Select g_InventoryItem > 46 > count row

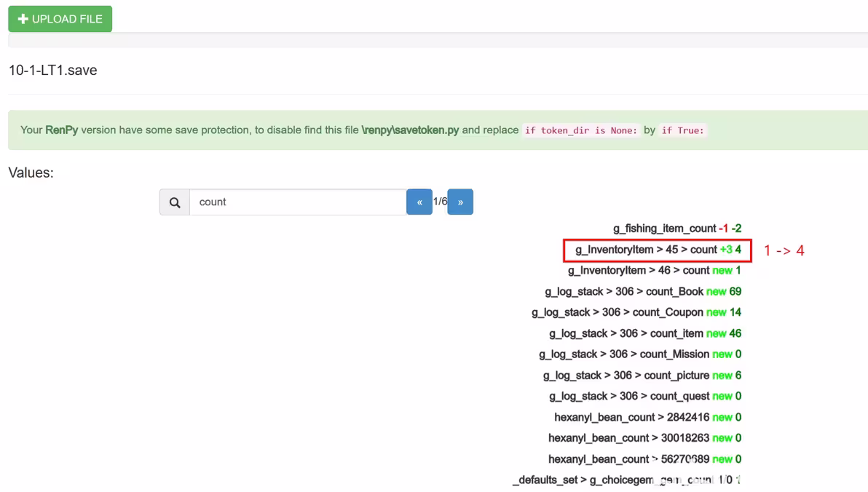tap(655, 270)
